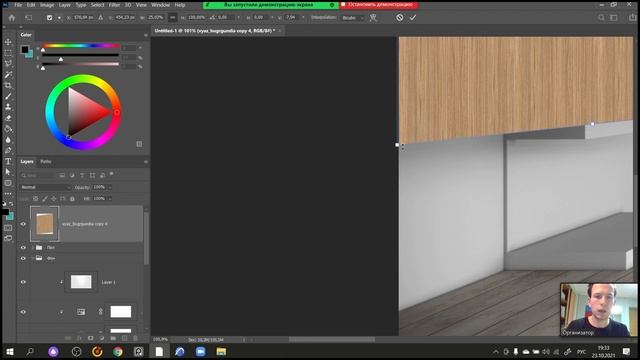Viewport: 640px width, 360px height.
Task: Click the red stop screen sharing button
Action: [379, 4]
